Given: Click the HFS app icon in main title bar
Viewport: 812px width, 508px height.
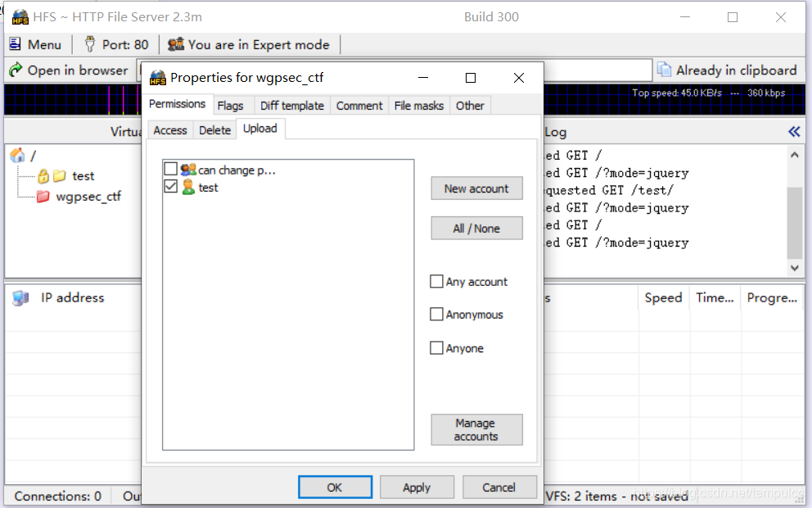Looking at the screenshot, I should click(x=20, y=17).
